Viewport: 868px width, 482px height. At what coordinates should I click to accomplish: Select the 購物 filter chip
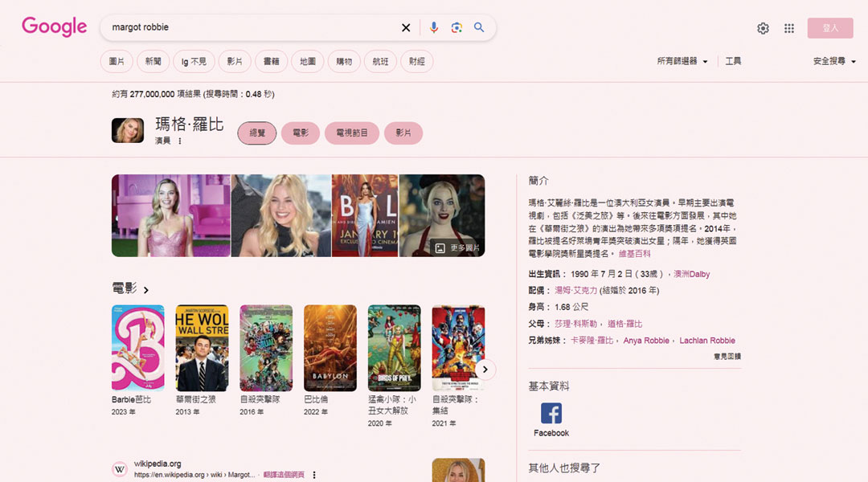(x=344, y=61)
